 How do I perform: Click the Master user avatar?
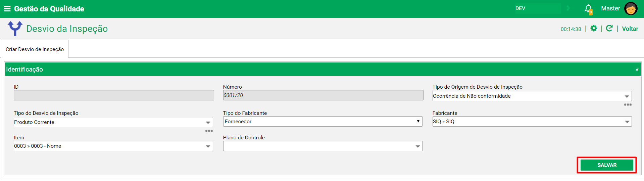[x=631, y=9]
